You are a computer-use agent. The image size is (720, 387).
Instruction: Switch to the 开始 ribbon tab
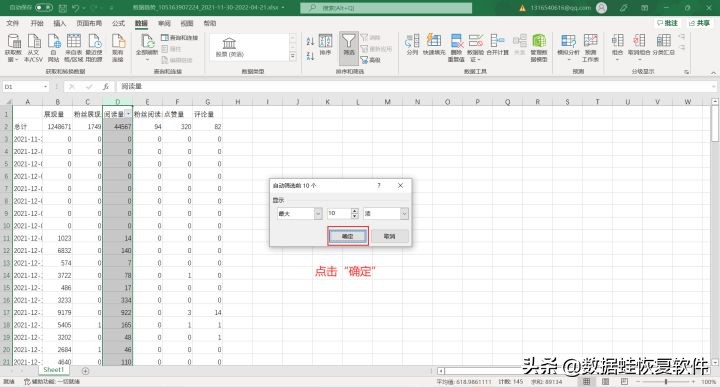coord(37,23)
